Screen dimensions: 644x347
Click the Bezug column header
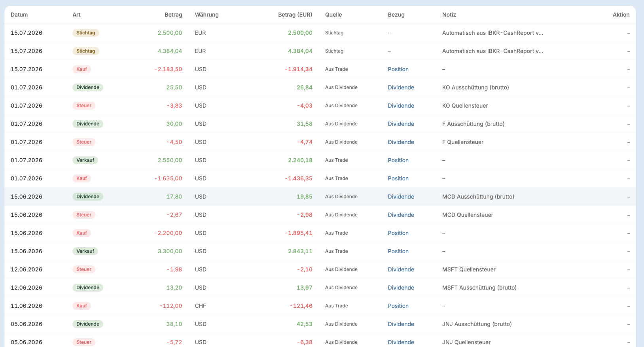(x=396, y=15)
